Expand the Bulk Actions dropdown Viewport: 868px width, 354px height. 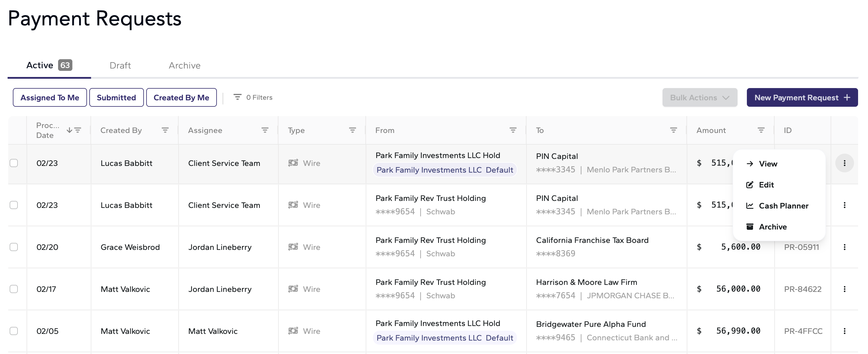click(x=699, y=98)
